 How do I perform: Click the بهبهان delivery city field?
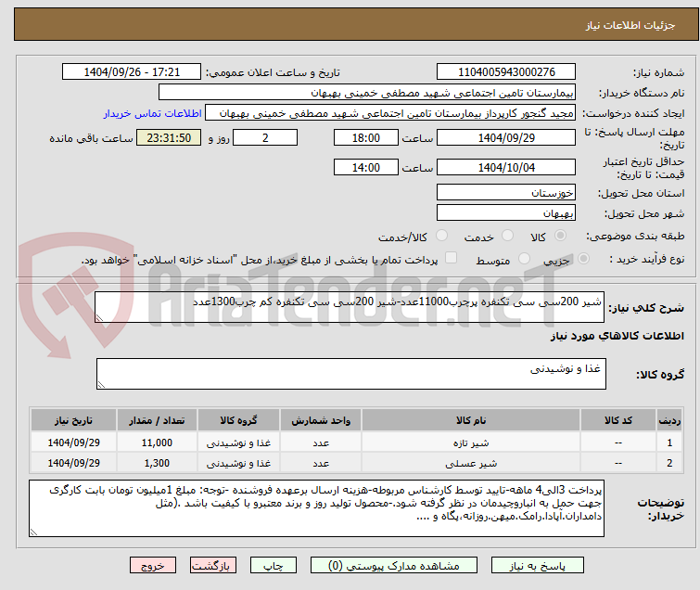click(506, 212)
